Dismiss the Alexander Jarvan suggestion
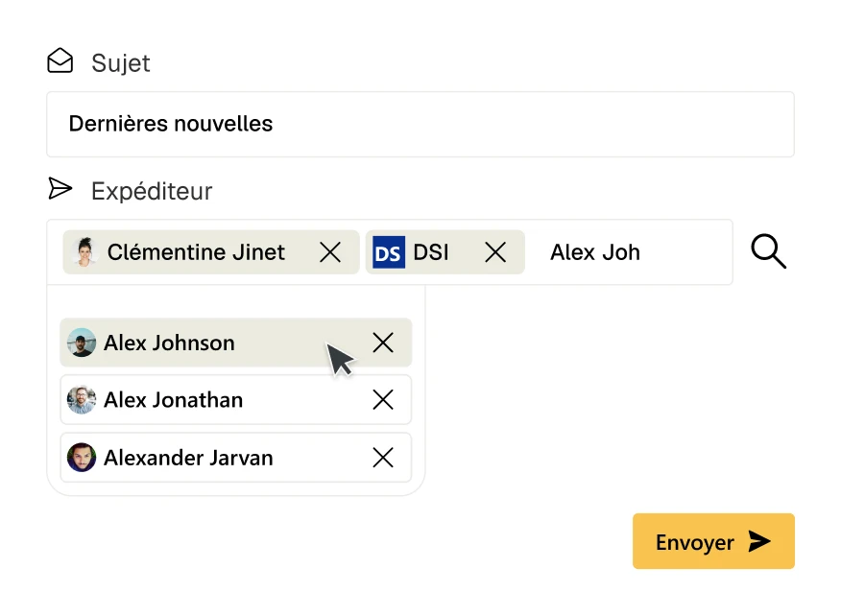 pyautogui.click(x=383, y=458)
